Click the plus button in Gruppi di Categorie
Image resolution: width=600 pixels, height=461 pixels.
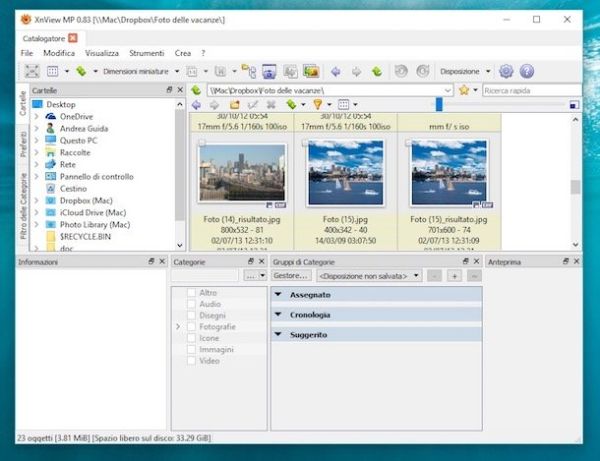[x=453, y=275]
